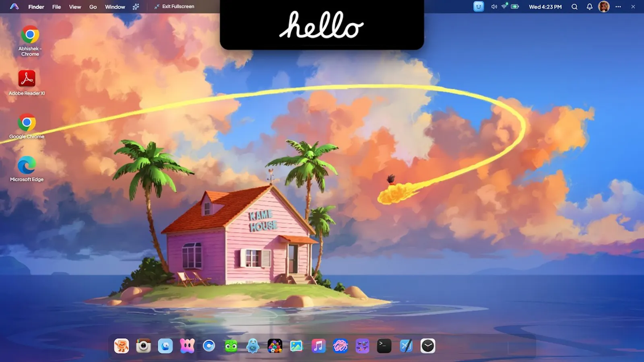Open the blue ghost dock app
Image resolution: width=644 pixels, height=362 pixels.
253,346
